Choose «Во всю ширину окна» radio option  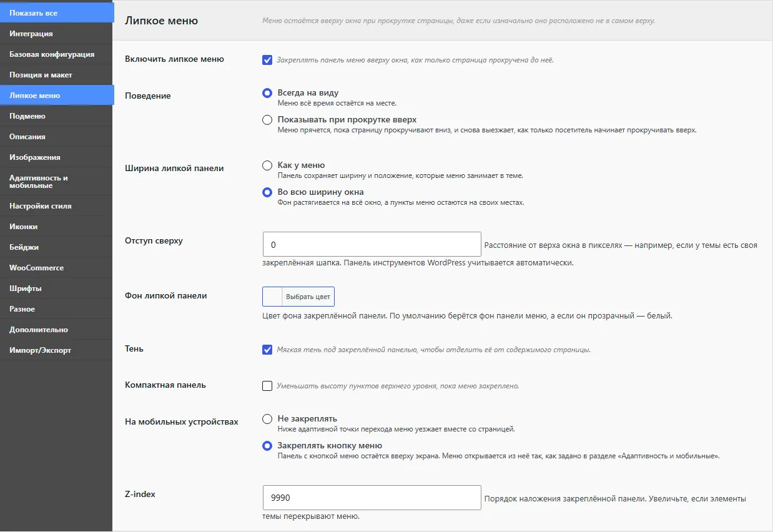pyautogui.click(x=267, y=192)
